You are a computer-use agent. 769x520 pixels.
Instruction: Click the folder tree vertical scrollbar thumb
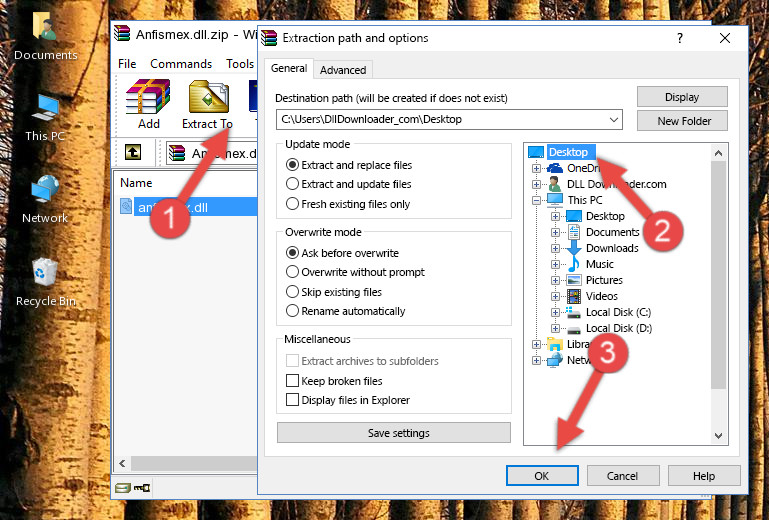point(718,275)
